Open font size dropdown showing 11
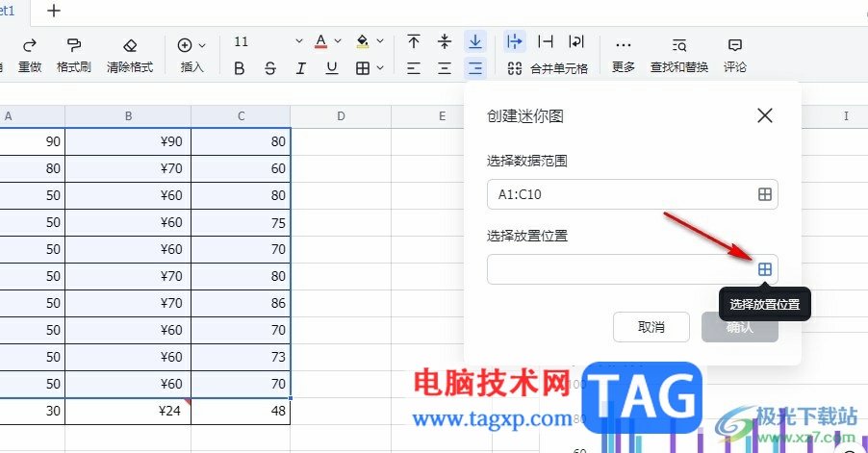Screen dimensions: 868x453 [x=268, y=41]
